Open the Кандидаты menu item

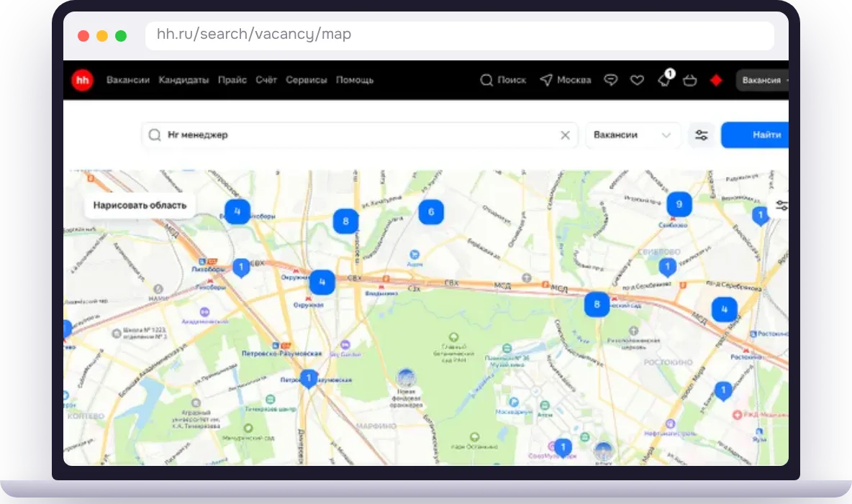[x=183, y=80]
